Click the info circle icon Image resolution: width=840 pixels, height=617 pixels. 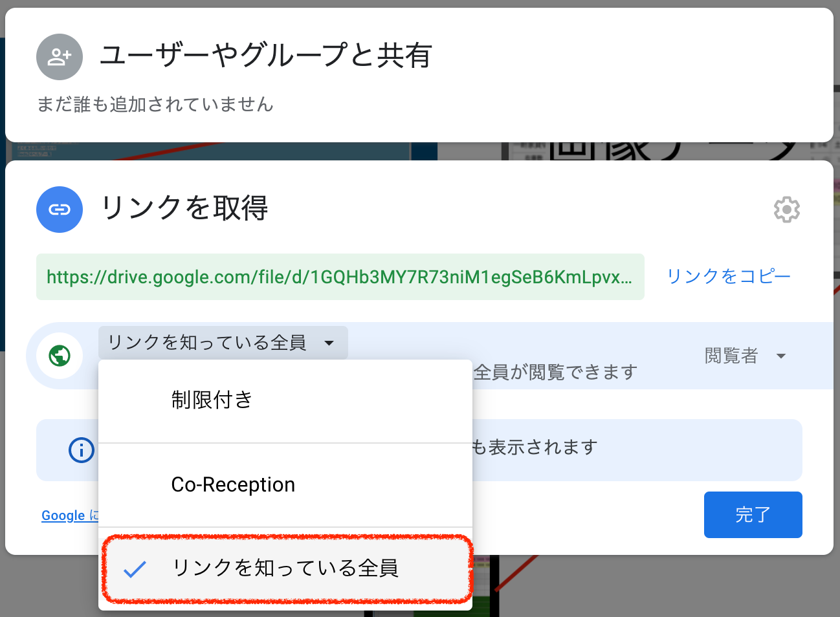coord(82,450)
